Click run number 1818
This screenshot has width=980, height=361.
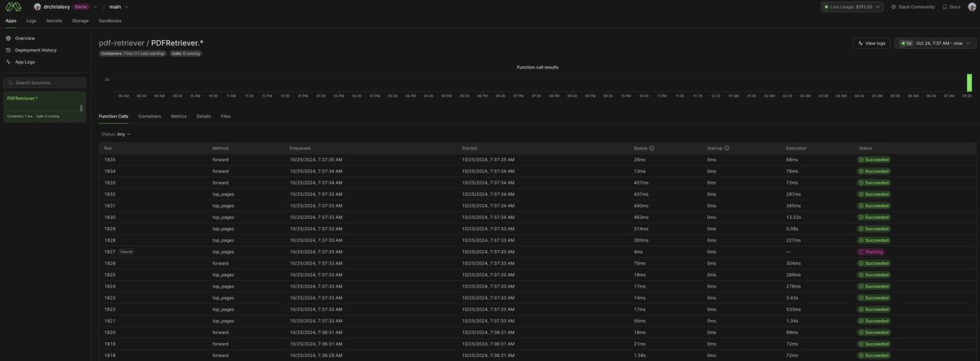click(109, 355)
